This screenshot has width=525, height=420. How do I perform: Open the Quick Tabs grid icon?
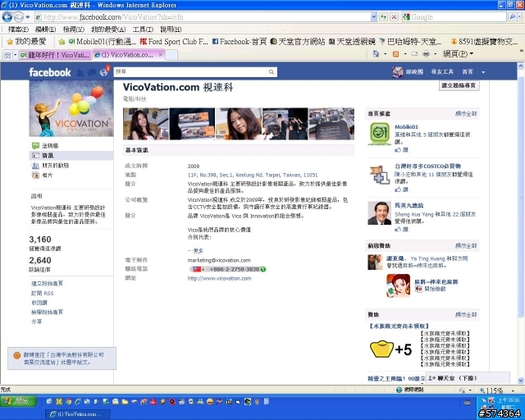[7, 55]
